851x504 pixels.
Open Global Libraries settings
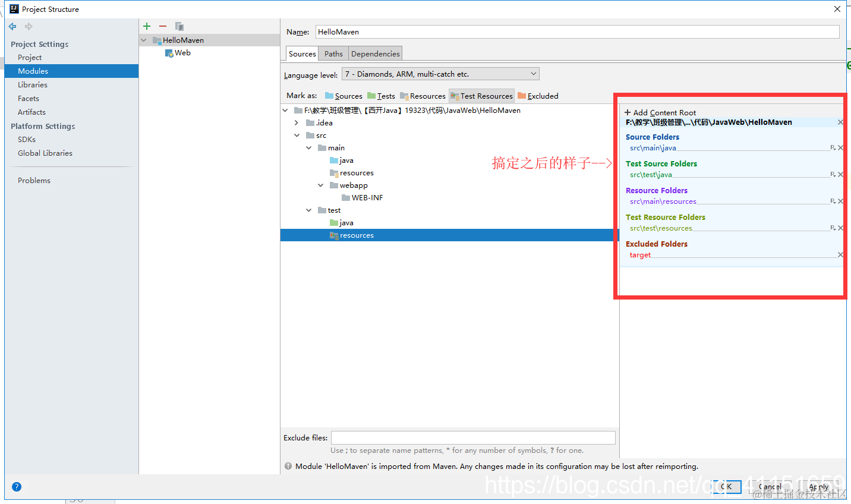(45, 153)
